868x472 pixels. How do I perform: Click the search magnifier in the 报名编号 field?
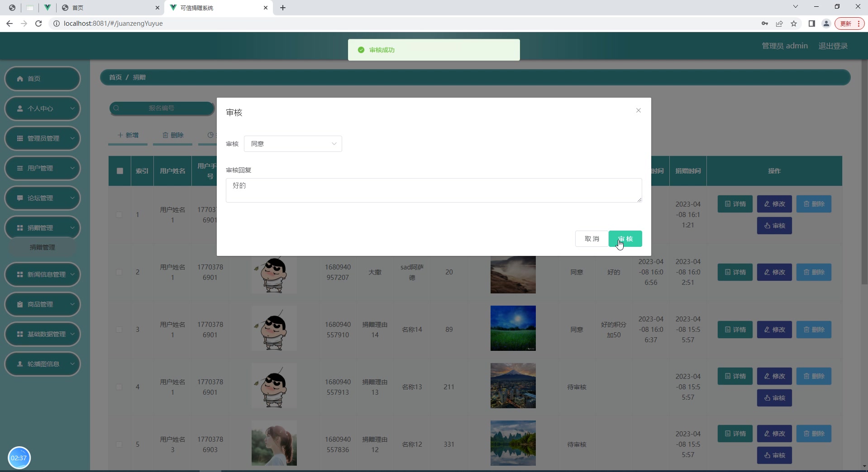(116, 108)
